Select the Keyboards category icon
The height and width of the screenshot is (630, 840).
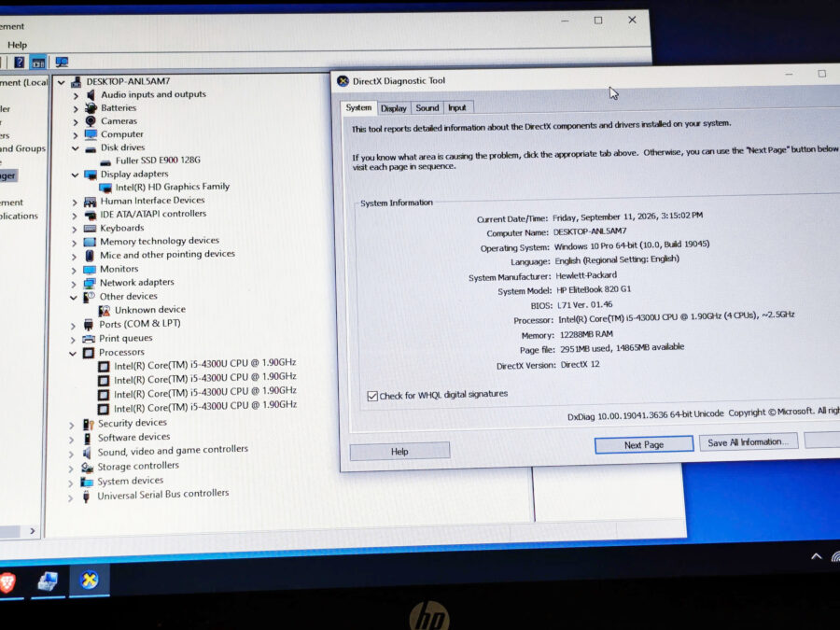pos(90,229)
